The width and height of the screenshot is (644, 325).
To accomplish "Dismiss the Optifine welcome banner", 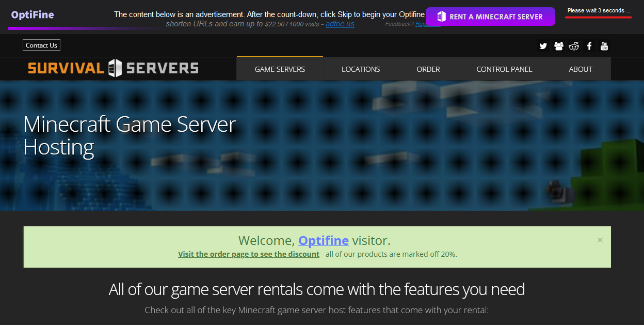I will tap(600, 240).
